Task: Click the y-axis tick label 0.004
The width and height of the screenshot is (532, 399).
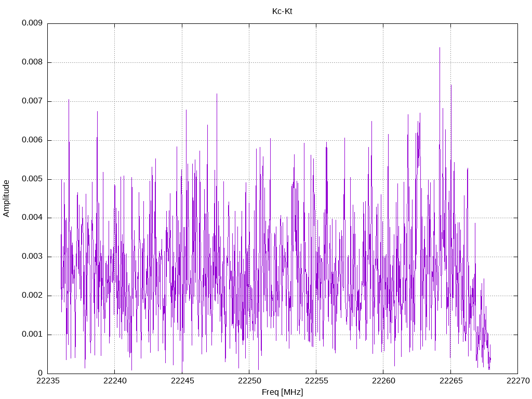Action: coord(32,217)
